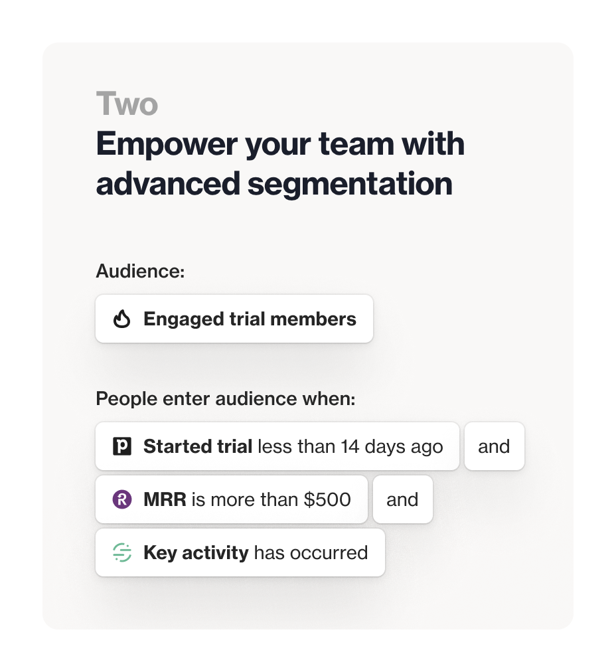
Task: Click the 'People enter audience when:' label
Action: 226,399
